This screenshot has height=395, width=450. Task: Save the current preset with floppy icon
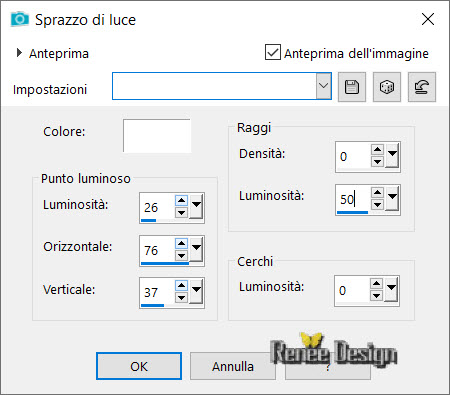pyautogui.click(x=352, y=87)
